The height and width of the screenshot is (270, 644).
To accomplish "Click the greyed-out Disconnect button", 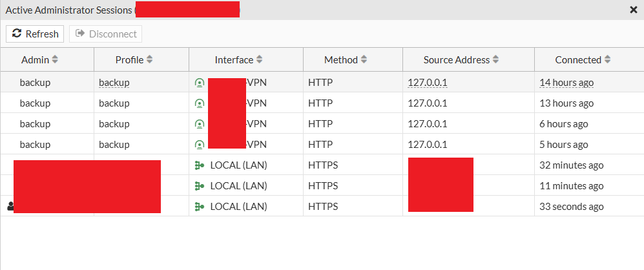I will point(106,34).
